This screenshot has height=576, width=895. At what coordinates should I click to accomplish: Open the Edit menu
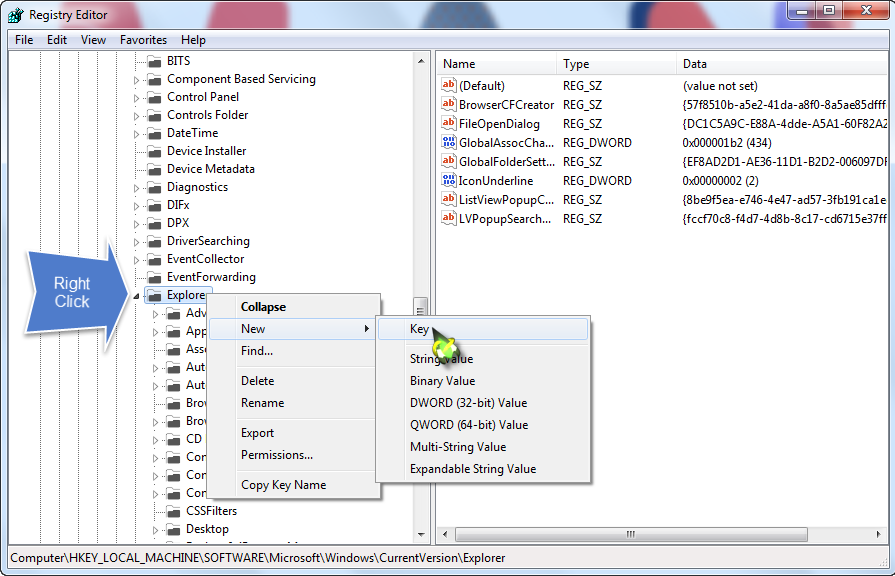point(57,40)
